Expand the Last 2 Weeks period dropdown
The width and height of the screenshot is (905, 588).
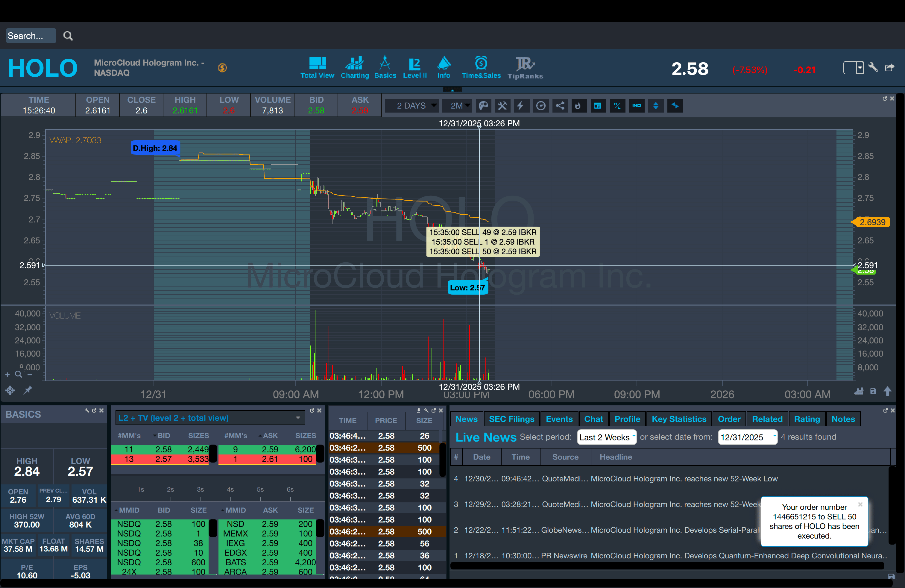607,437
